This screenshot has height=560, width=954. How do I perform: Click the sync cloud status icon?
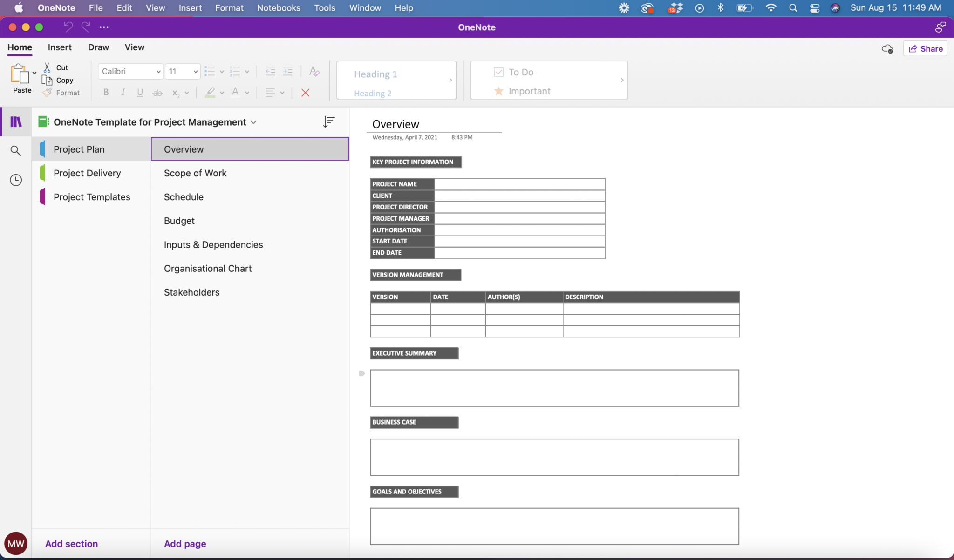[x=887, y=48]
